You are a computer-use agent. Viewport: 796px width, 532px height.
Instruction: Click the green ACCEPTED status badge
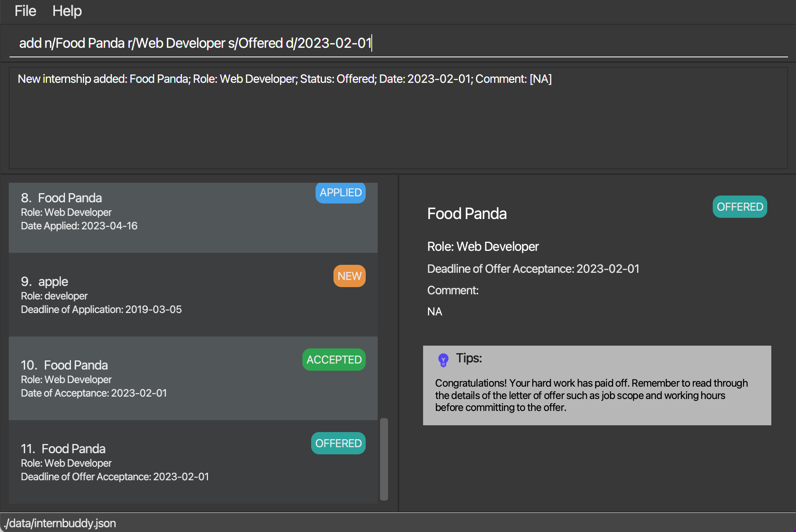pos(334,360)
